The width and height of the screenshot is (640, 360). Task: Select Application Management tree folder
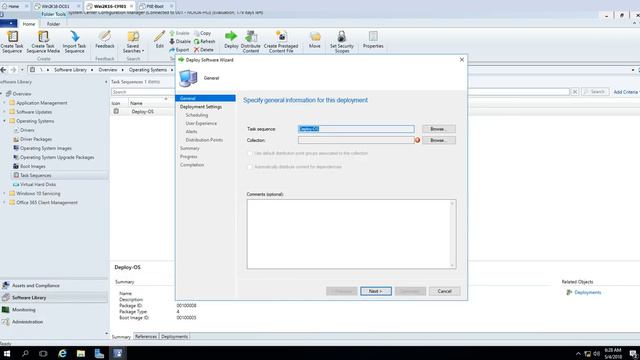pyautogui.click(x=42, y=103)
